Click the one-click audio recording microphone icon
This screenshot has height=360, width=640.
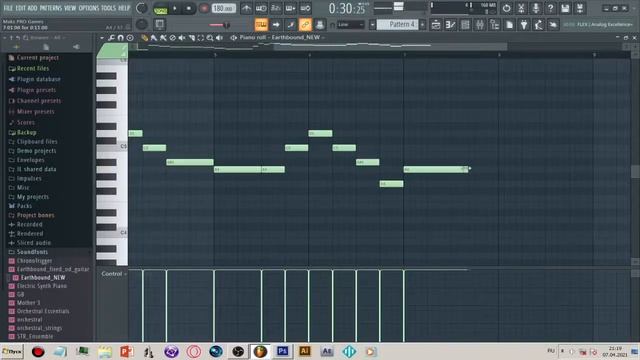pyautogui.click(x=536, y=8)
